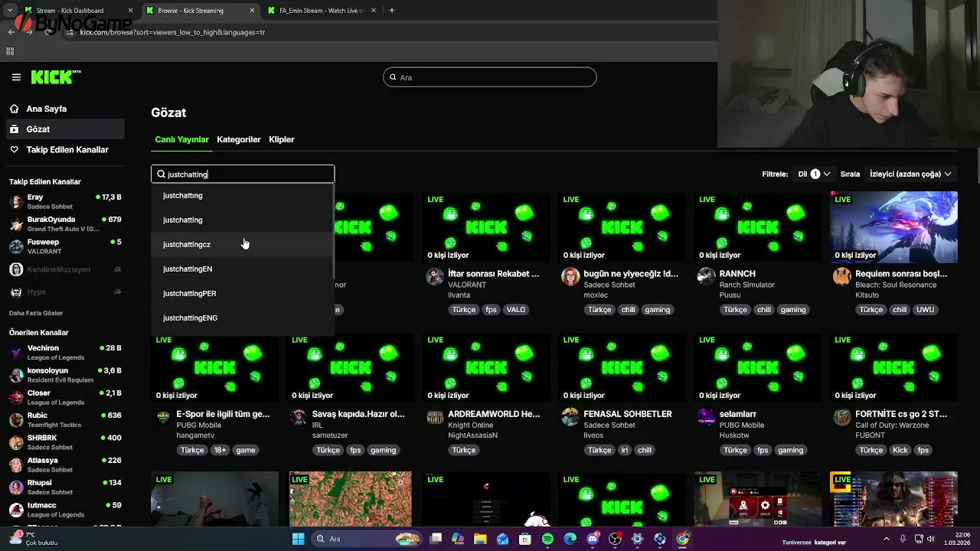Viewport: 980px width, 551px height.
Task: Click the Kick tag under FUBONT
Action: point(900,450)
